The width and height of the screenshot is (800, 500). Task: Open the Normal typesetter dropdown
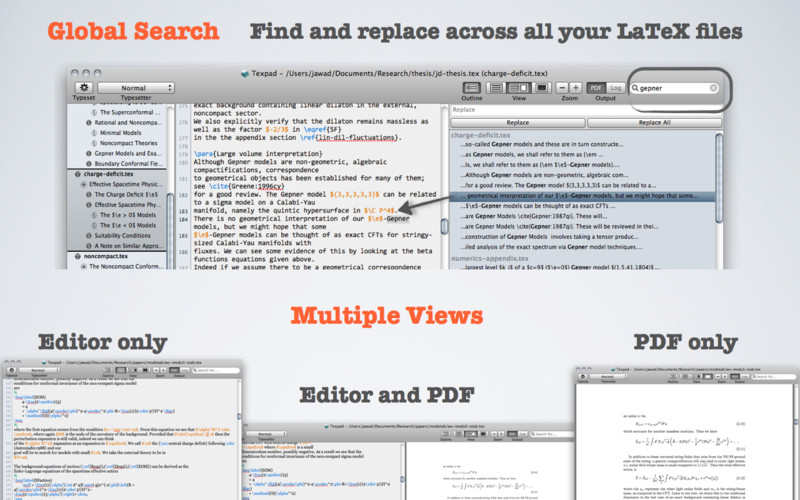pos(136,88)
